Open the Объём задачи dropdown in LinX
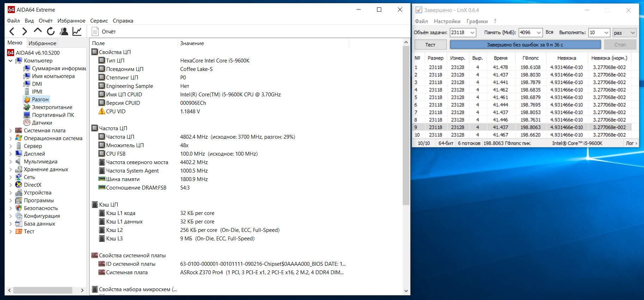Viewport: 644px width, 300px height. [472, 33]
